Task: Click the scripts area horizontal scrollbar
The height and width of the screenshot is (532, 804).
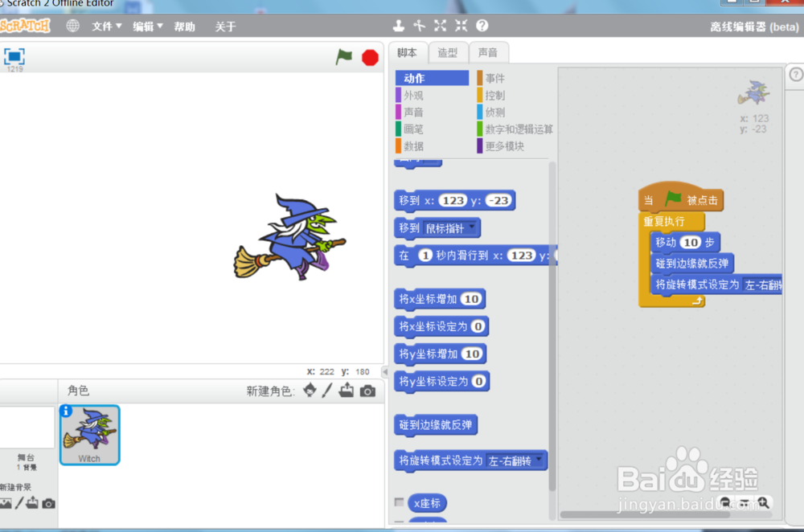Action: [645, 514]
